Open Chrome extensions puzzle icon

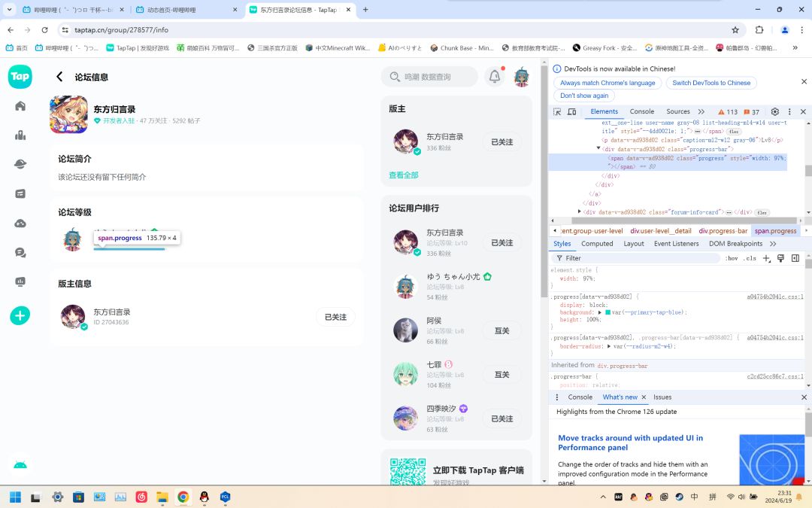click(759, 30)
